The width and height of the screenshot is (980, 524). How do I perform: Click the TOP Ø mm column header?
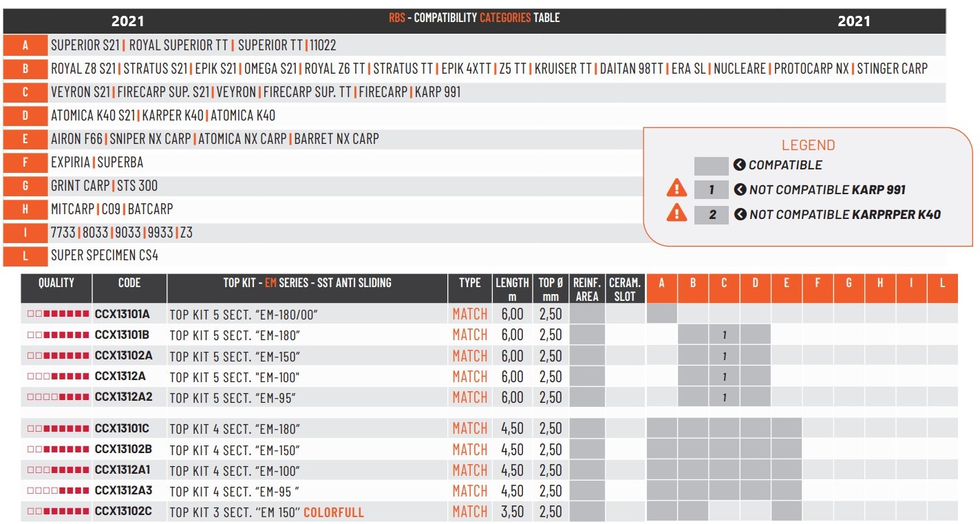pos(551,289)
